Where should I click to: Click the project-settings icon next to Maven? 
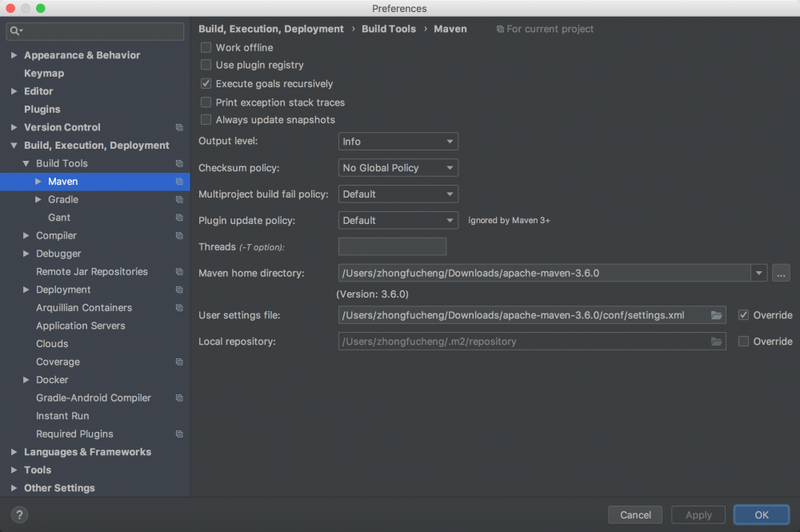pos(180,182)
